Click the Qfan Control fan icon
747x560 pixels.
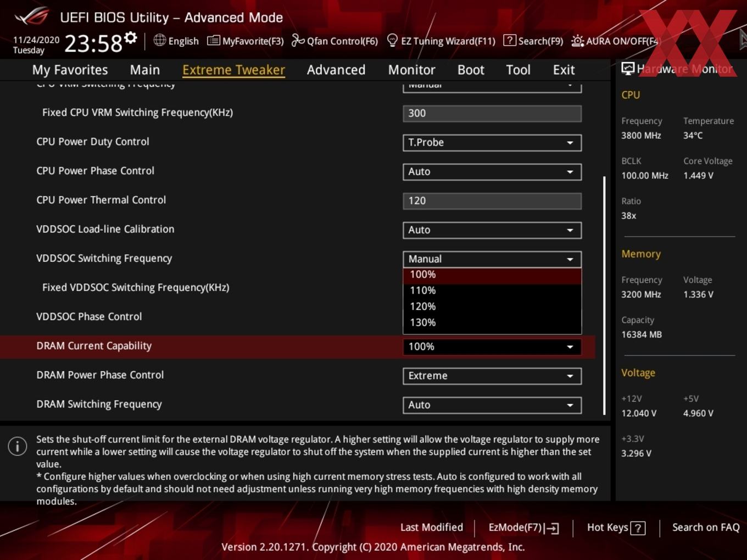(298, 40)
